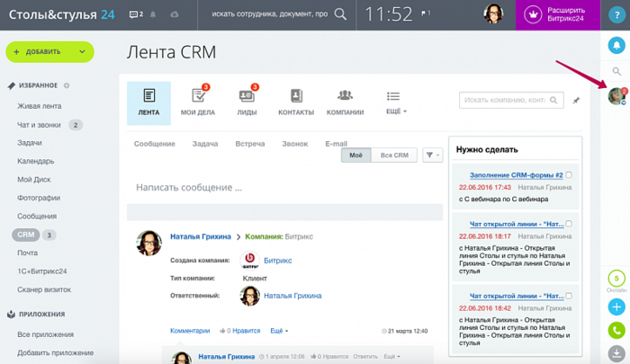Click the gray download icon in sidebar

(616, 353)
